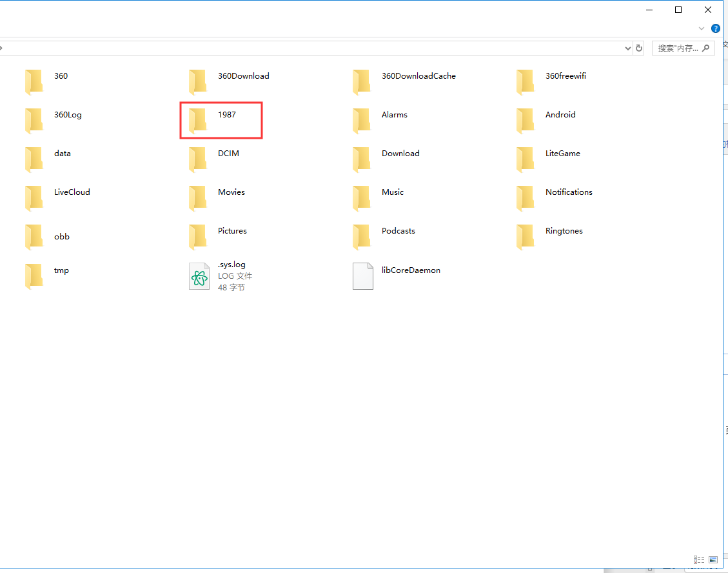Select the DCIM folder icon
728x573 pixels.
point(198,159)
